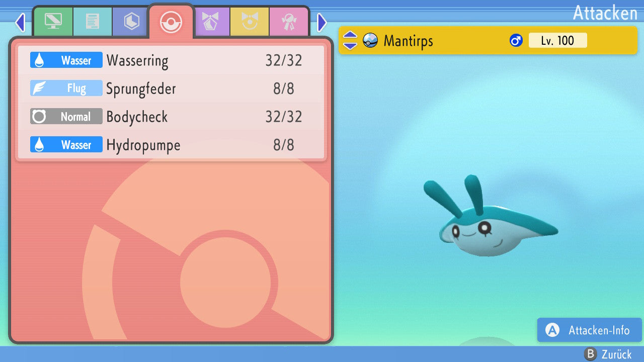Image resolution: width=644 pixels, height=362 pixels.
Task: Open the green monitor summary tab
Action: [x=53, y=22]
